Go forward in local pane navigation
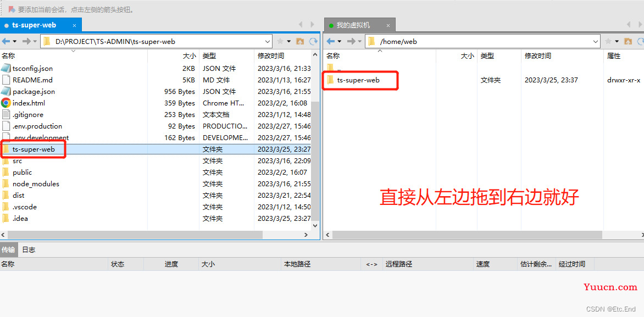This screenshot has width=644, height=317. (26, 41)
